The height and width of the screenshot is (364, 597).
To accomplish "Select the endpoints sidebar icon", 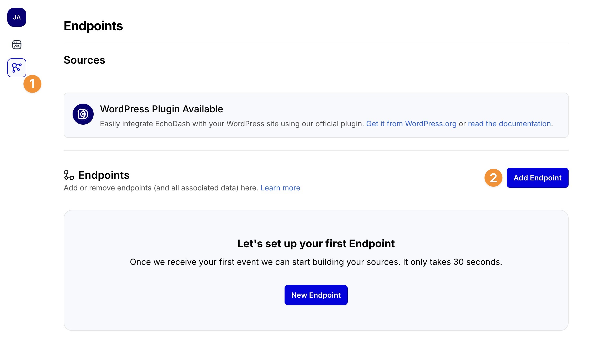I will (17, 68).
